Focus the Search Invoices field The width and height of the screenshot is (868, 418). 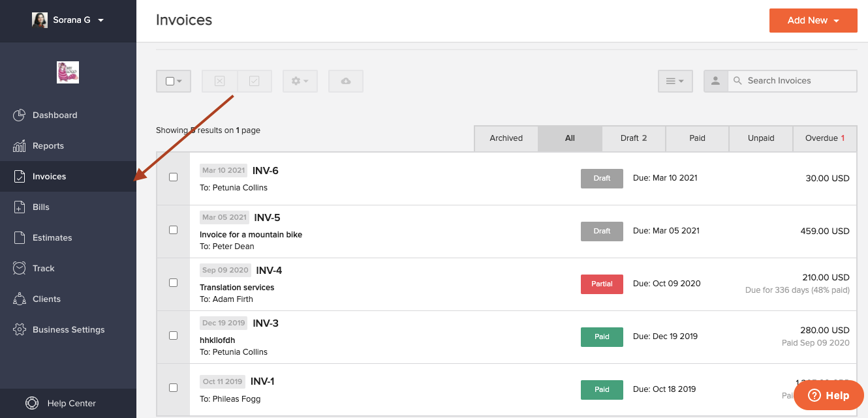[792, 81]
